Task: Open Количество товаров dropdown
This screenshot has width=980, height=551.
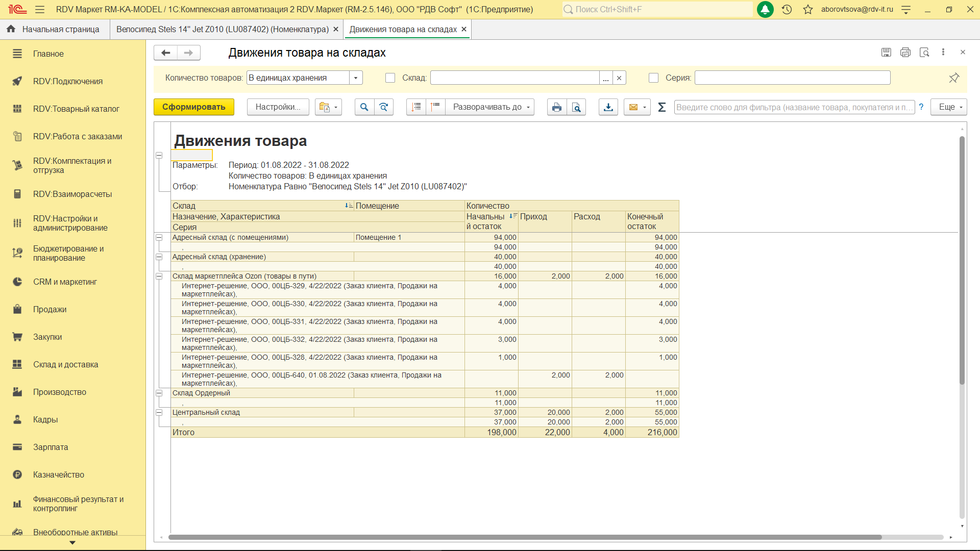Action: point(356,78)
